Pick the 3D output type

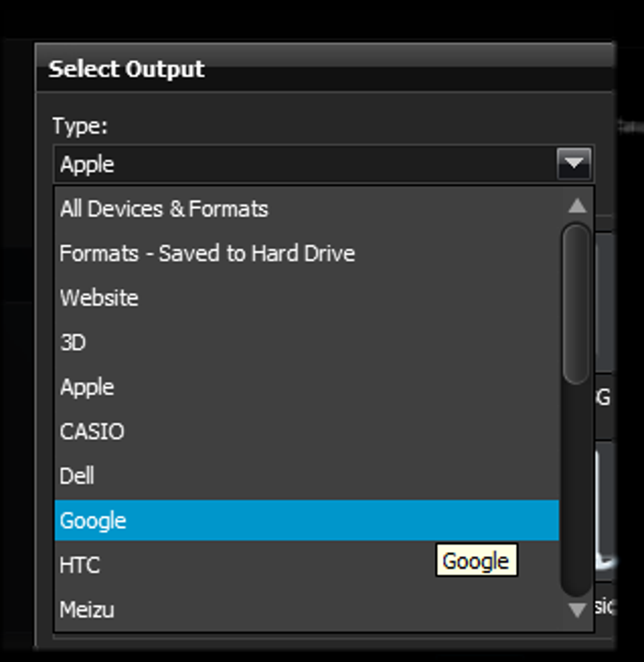[307, 343]
